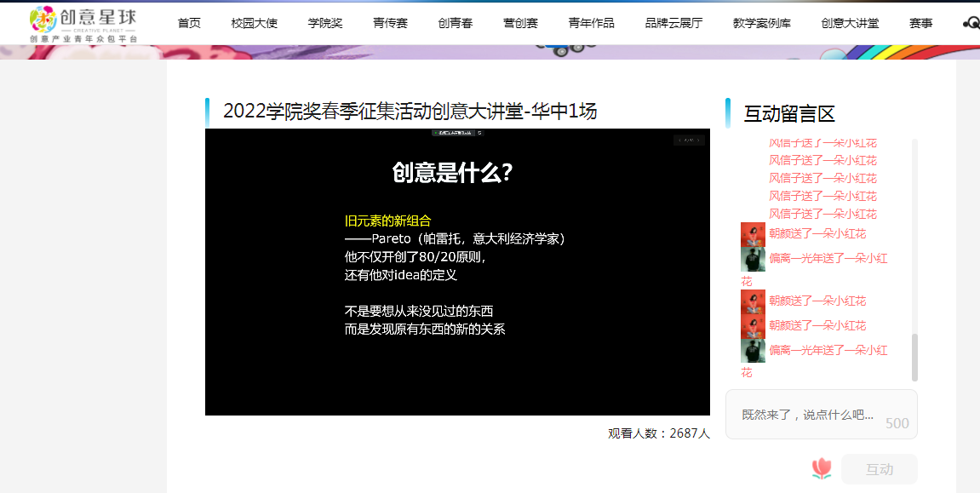Click the slide line 他不仅开创了80/20原则
Screen dimensions: 980x493
point(415,257)
